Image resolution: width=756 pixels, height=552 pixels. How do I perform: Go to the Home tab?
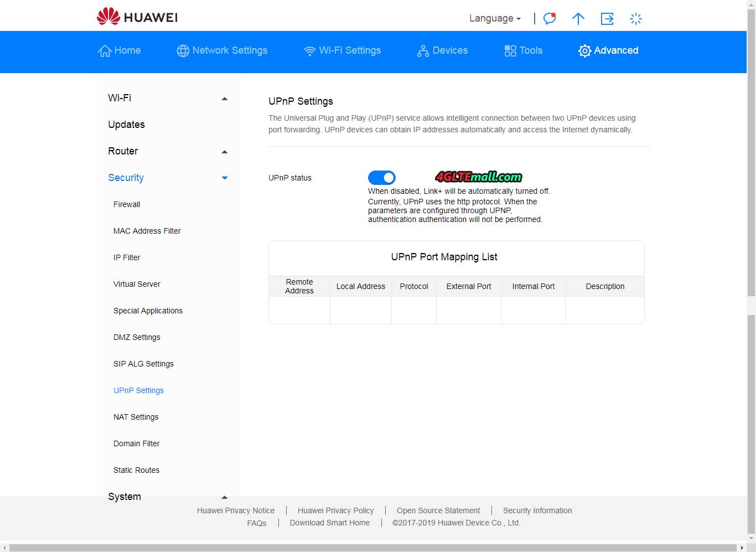click(119, 50)
